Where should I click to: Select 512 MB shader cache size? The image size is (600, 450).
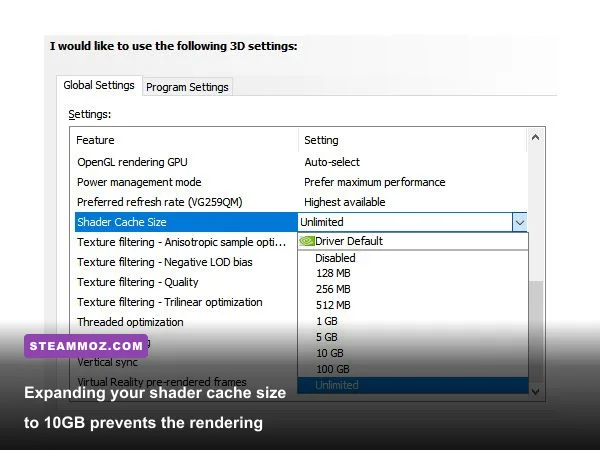pyautogui.click(x=413, y=305)
